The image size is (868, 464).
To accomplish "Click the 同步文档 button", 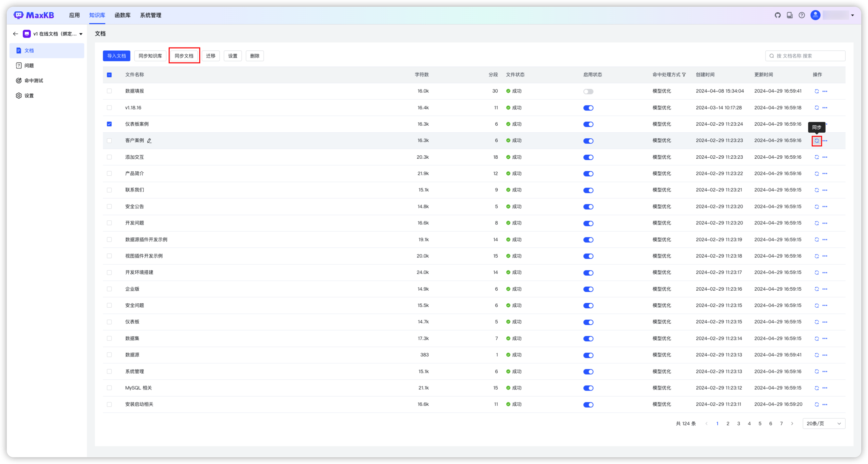I will (184, 56).
